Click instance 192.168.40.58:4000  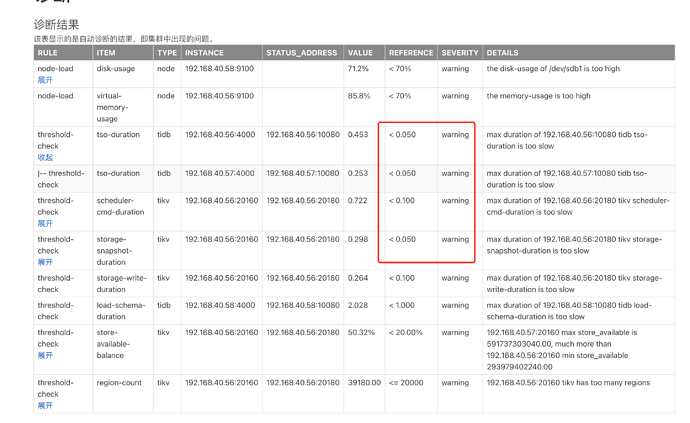pyautogui.click(x=220, y=305)
